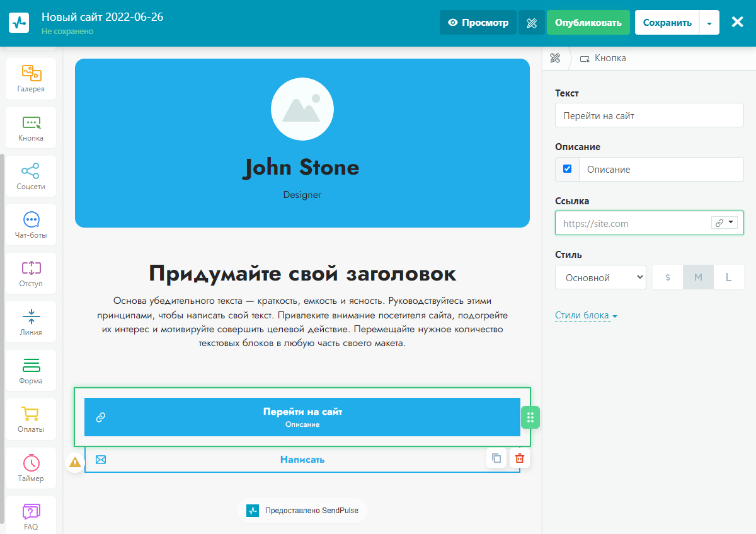Insert the Линия divider block
This screenshot has height=534, width=756.
click(x=31, y=322)
